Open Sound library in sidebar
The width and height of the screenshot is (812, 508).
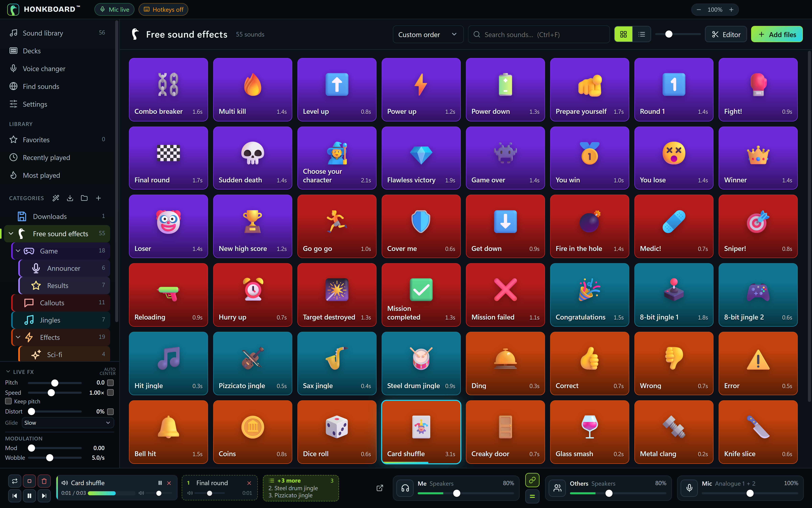tap(57, 33)
